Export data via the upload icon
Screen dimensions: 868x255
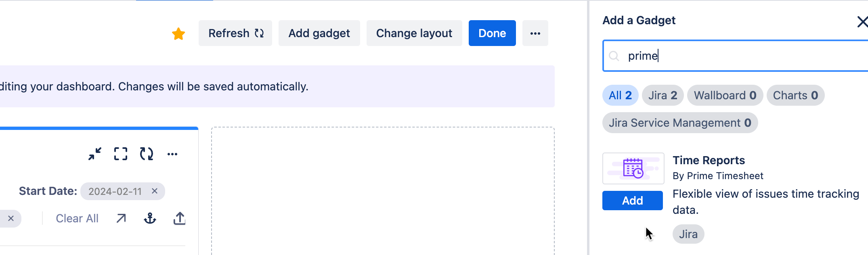179,218
